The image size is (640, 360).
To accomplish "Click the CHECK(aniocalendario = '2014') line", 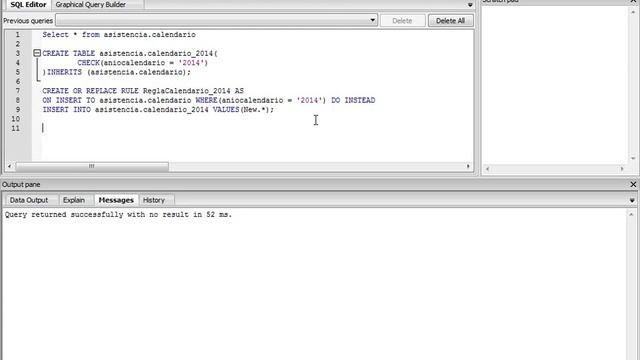I will click(142, 63).
